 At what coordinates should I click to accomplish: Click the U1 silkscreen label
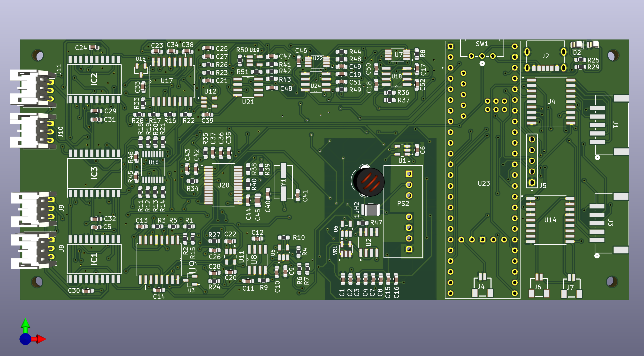402,161
